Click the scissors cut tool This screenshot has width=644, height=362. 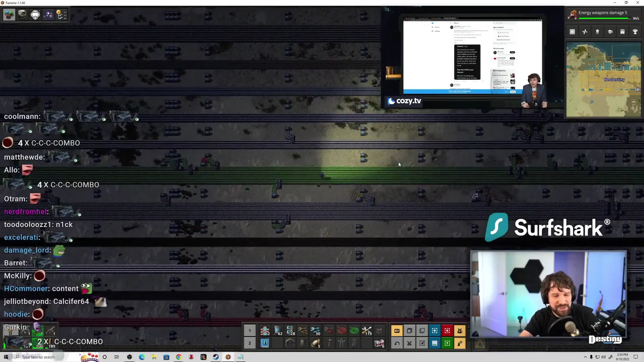pos(410,343)
